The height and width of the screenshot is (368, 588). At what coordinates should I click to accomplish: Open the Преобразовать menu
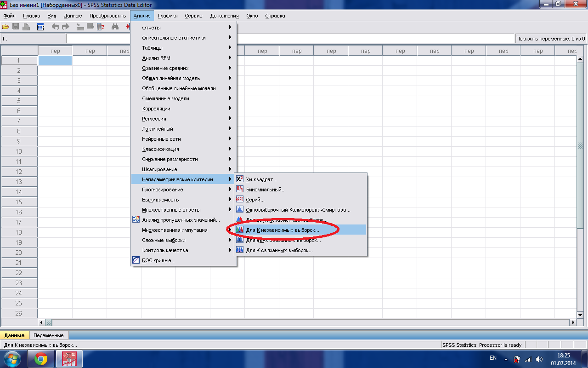point(107,16)
